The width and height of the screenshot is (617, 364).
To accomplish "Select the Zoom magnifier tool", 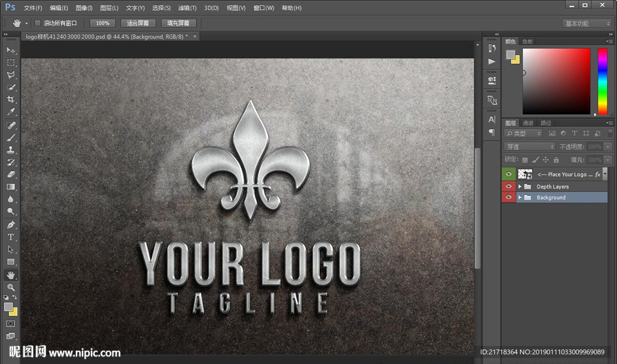I will click(11, 287).
